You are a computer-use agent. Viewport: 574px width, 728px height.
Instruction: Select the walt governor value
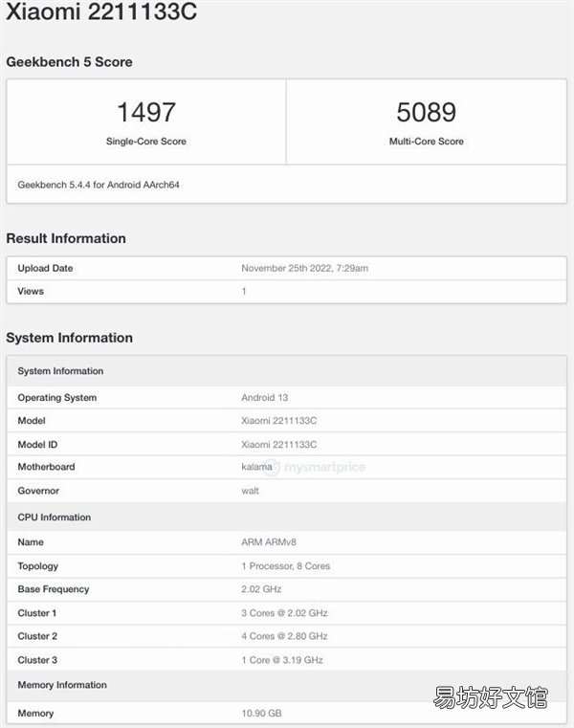pyautogui.click(x=251, y=491)
